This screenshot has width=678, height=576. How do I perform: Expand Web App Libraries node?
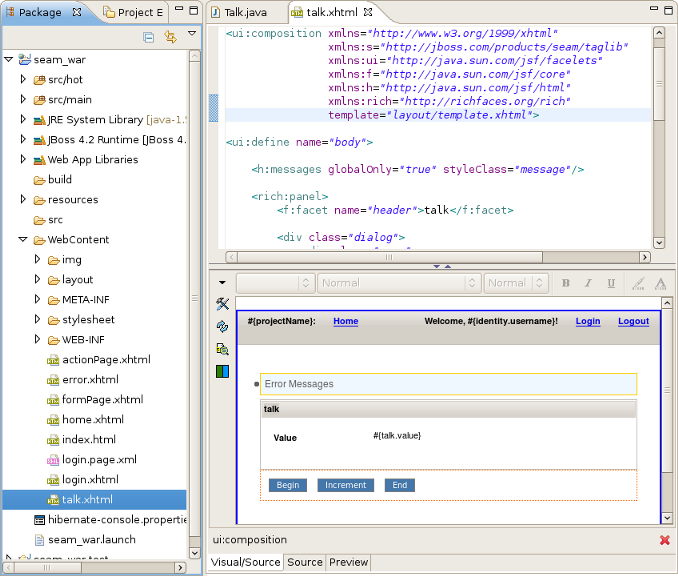[23, 159]
